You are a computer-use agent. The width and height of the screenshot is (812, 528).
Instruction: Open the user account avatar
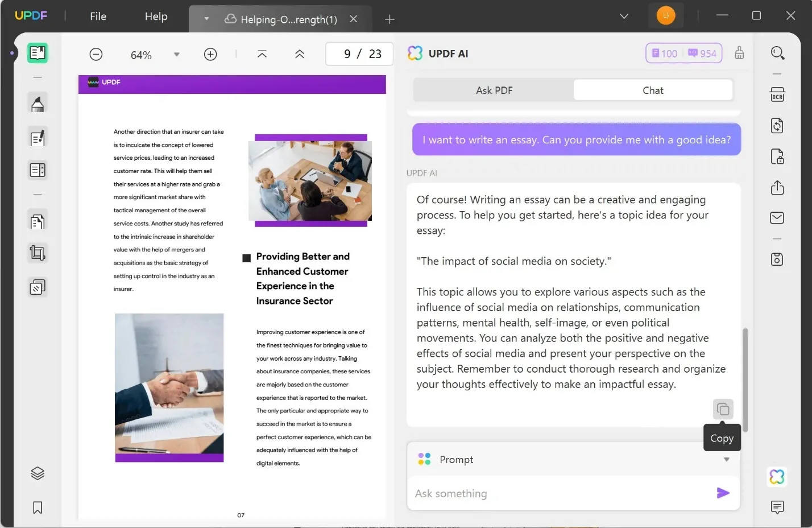tap(666, 15)
